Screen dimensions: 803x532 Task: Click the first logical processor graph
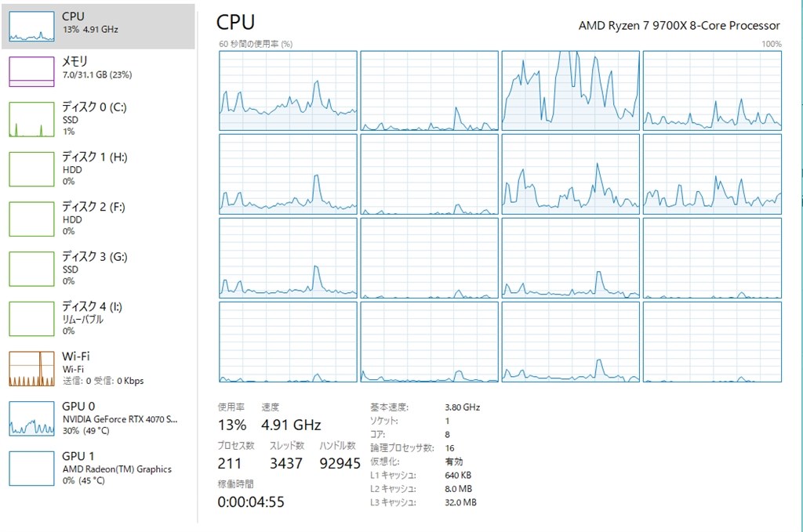[x=288, y=91]
